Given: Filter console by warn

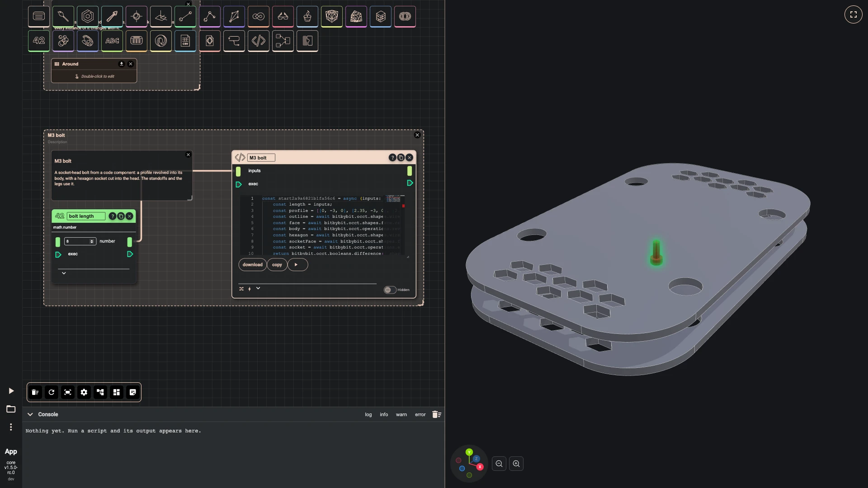Looking at the screenshot, I should point(401,414).
